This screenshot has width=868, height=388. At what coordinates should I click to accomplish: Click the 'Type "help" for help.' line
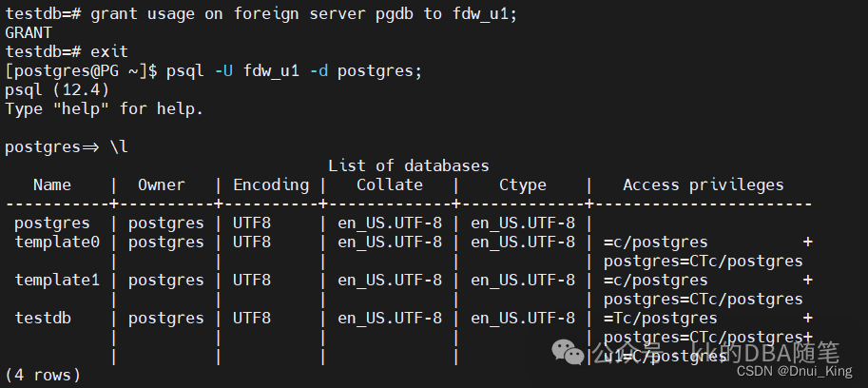pyautogui.click(x=105, y=108)
